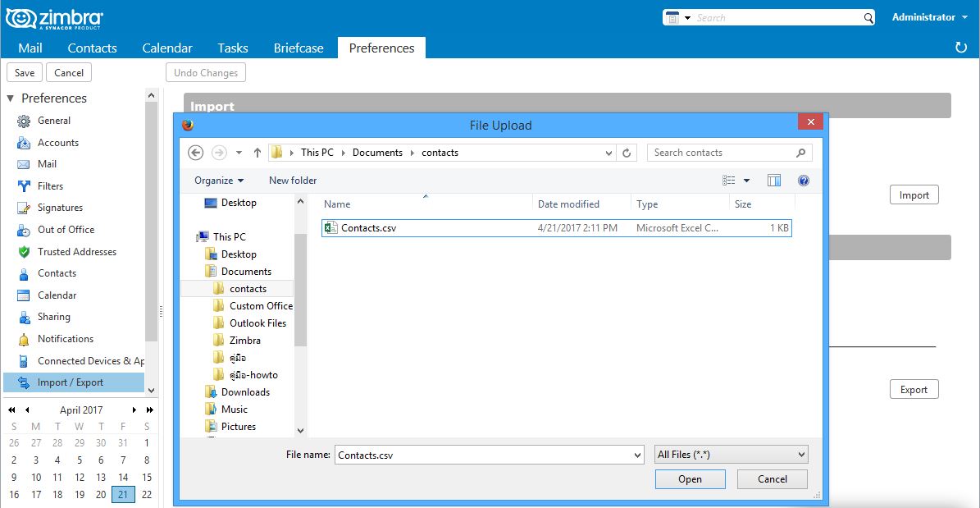This screenshot has height=508, width=980.
Task: Open Sharing preferences icon
Action: coord(24,317)
